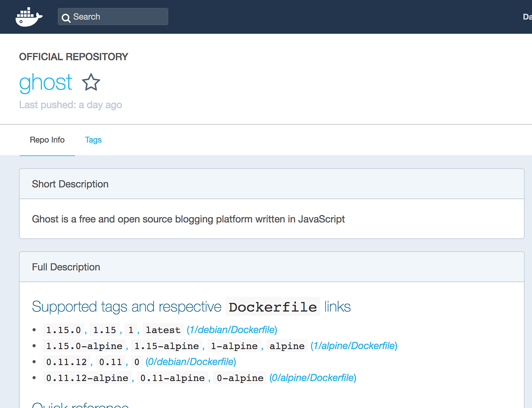Click the OFFICIAL REPOSITORY label
The height and width of the screenshot is (408, 532).
point(73,57)
